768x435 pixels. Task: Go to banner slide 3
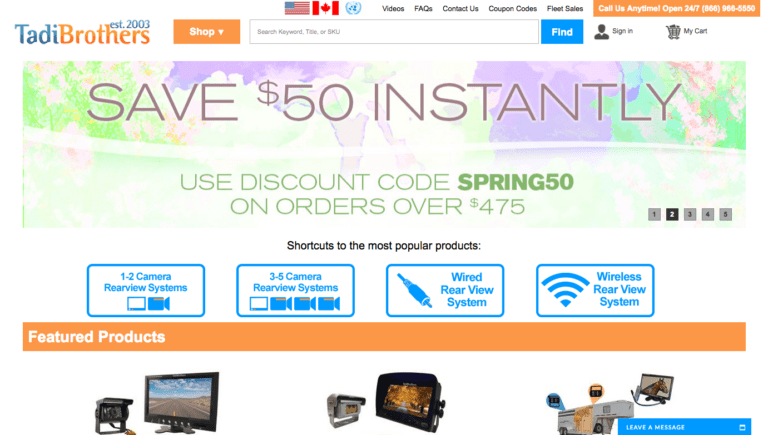[690, 214]
